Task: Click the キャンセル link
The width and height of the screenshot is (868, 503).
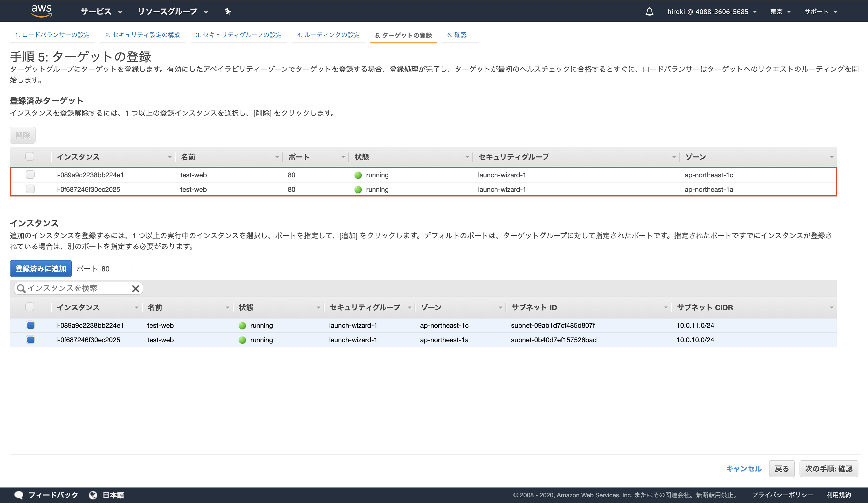Action: (743, 469)
